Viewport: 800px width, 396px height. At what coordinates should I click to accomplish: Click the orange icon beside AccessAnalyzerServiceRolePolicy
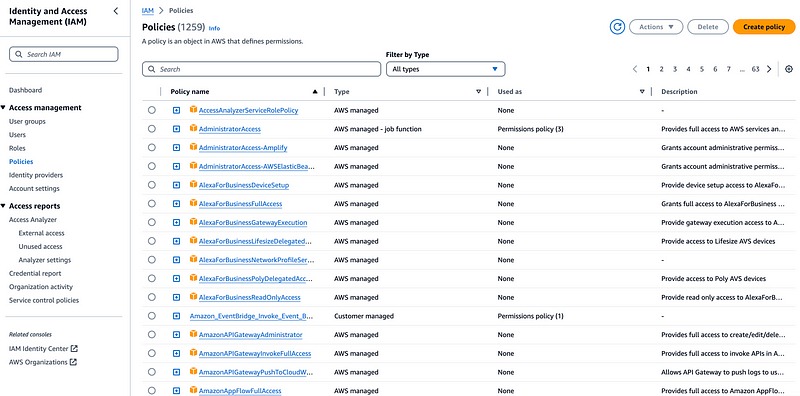click(x=193, y=110)
